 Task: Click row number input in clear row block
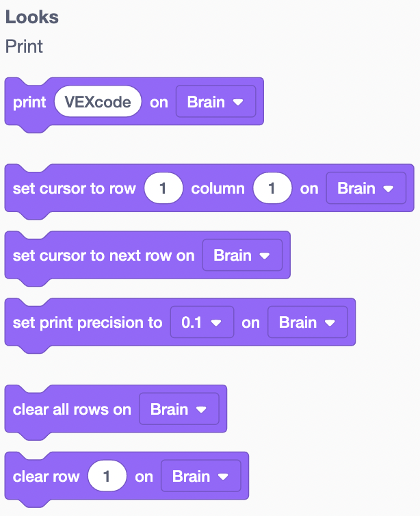[107, 476]
